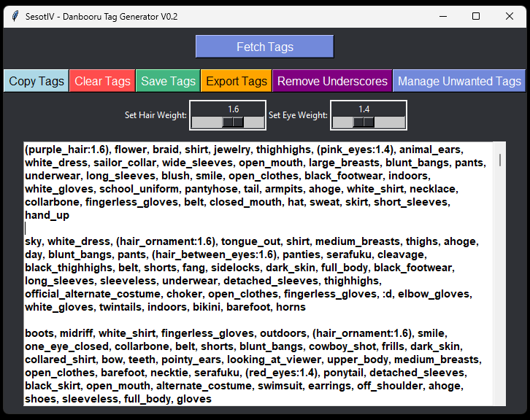Close the Danbooru Tag Generator window
This screenshot has height=420, width=530.
510,16
